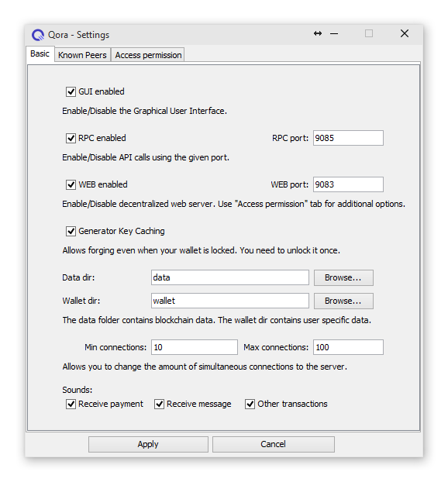The height and width of the screenshot is (482, 448).
Task: Click 'The data folder contains blockchain data' text
Action: (x=216, y=320)
